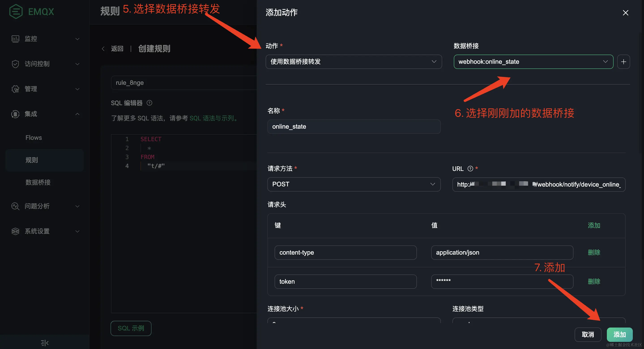Collapse the sidebar with bottom toggle icon

coord(45,343)
